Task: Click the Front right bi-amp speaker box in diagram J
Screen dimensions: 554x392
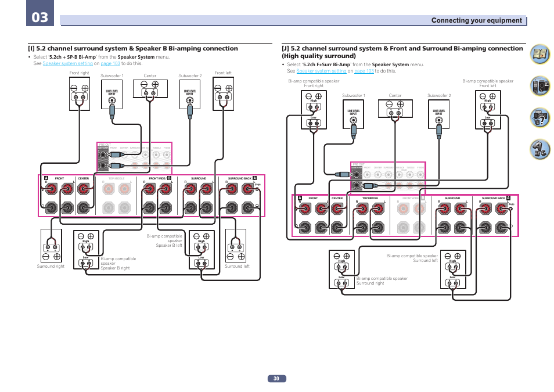Action: click(314, 110)
